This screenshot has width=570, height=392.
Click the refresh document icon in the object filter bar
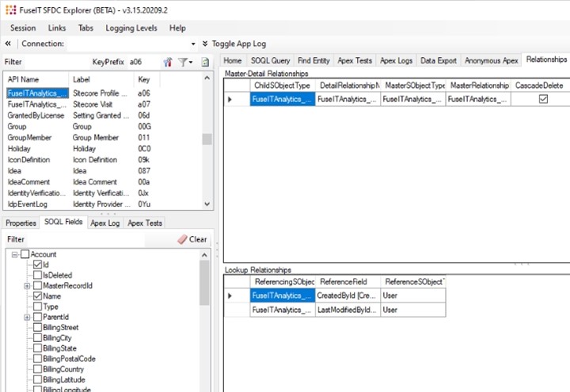click(x=205, y=63)
